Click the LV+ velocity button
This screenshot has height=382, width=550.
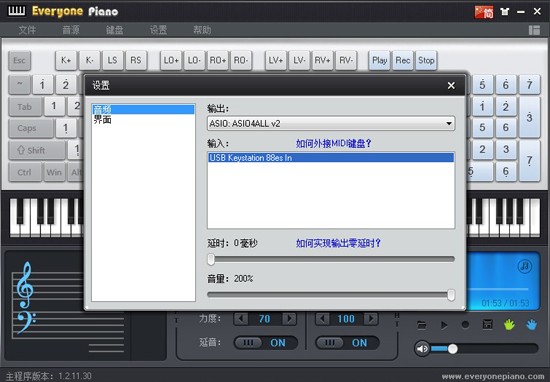click(x=276, y=60)
